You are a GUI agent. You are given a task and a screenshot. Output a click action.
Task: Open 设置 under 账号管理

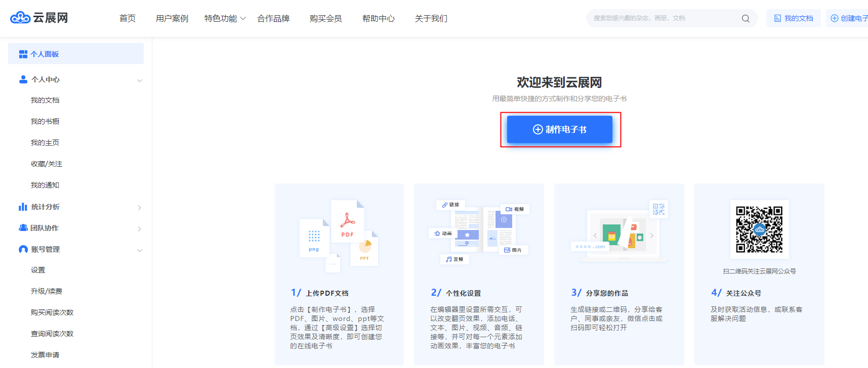point(38,270)
